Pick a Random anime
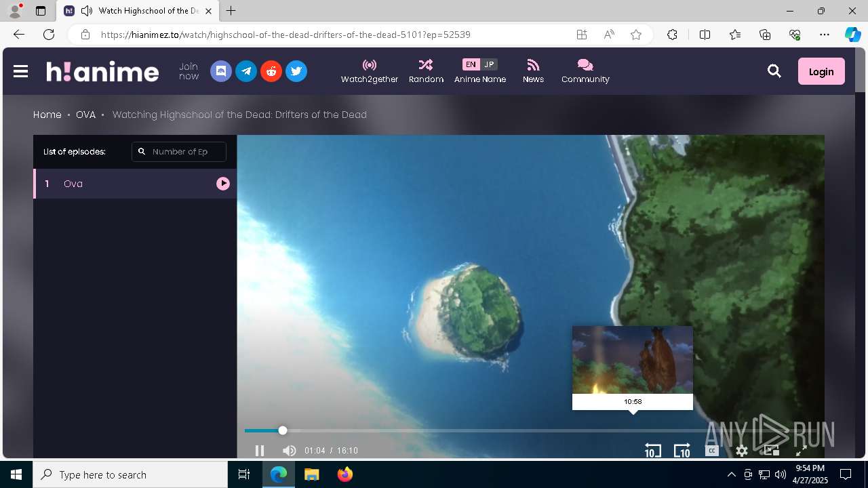 [426, 71]
